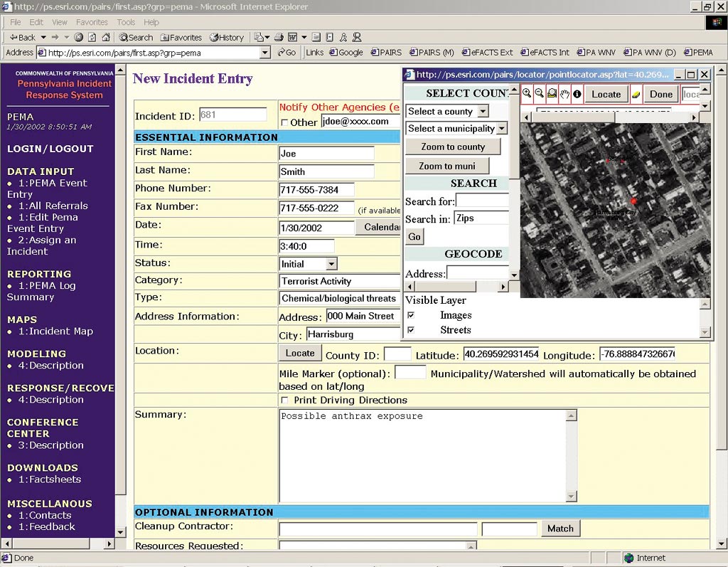Enable Print Driving Directions checkbox
The width and height of the screenshot is (728, 567).
click(285, 401)
